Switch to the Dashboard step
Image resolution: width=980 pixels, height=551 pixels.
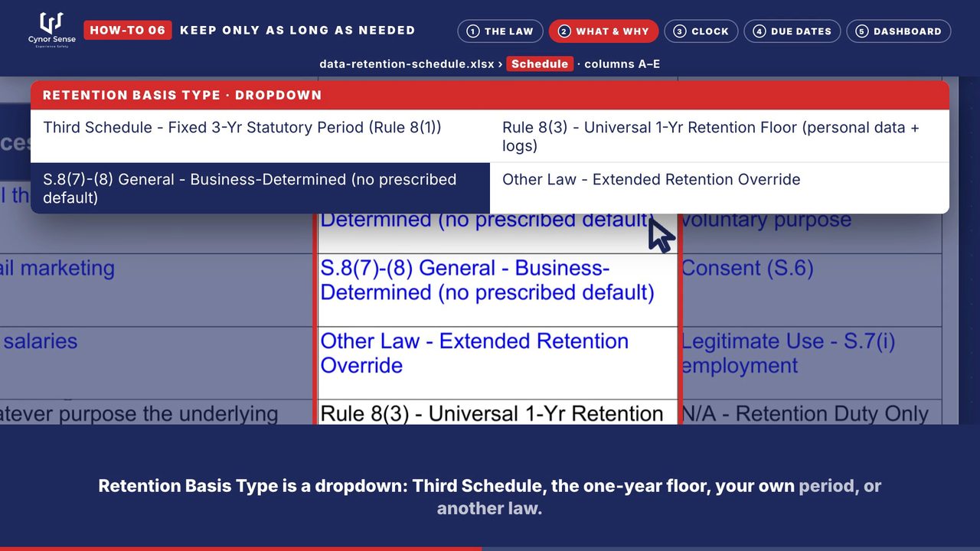click(899, 31)
